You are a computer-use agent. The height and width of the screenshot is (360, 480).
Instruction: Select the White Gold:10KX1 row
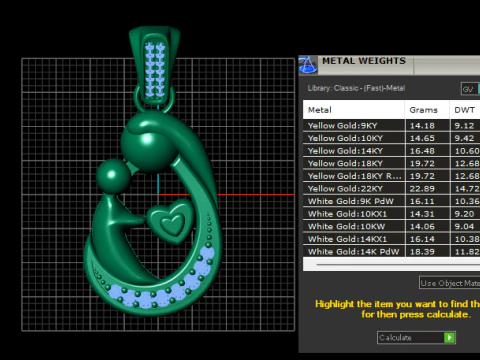point(392,214)
